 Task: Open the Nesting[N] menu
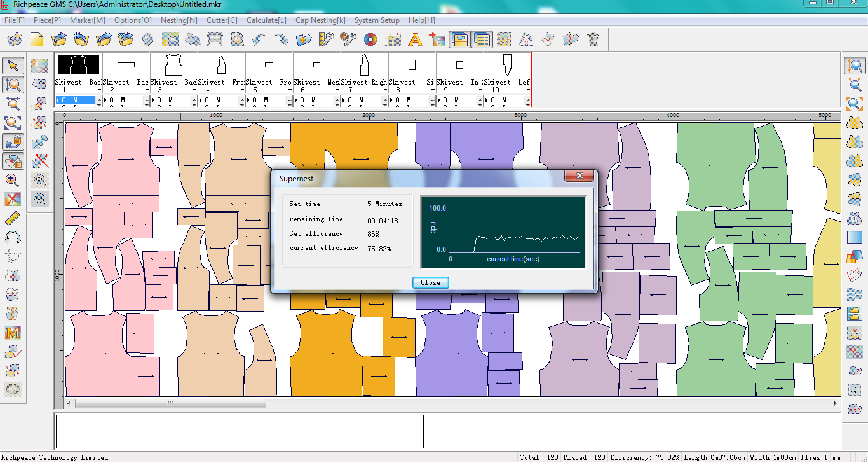[179, 20]
